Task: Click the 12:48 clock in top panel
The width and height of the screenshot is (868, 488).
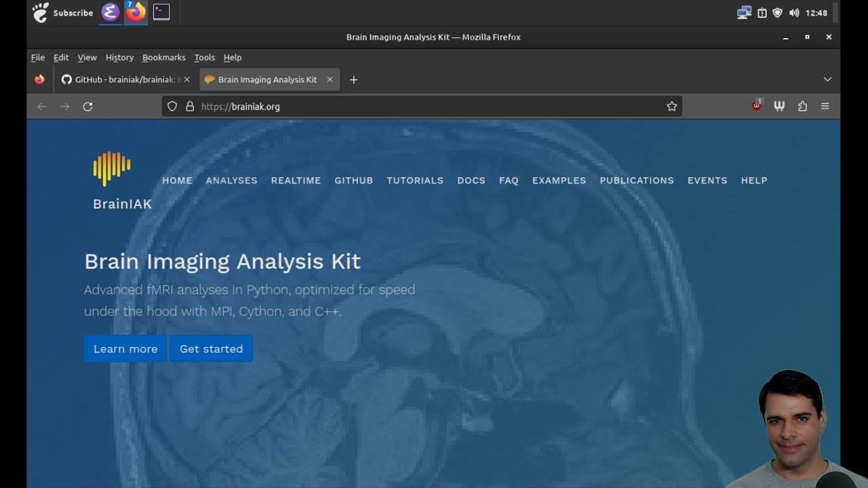Action: click(x=816, y=13)
